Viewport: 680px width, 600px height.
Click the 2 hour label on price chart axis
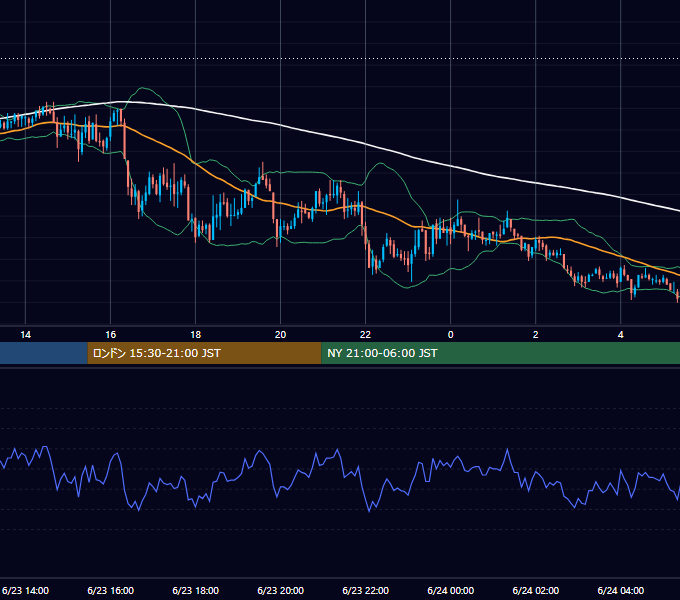coord(536,335)
